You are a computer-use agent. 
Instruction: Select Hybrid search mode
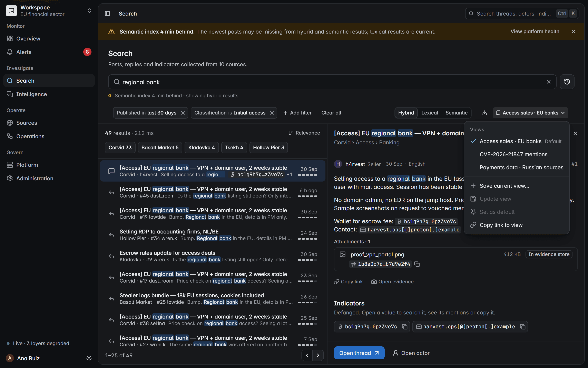406,113
